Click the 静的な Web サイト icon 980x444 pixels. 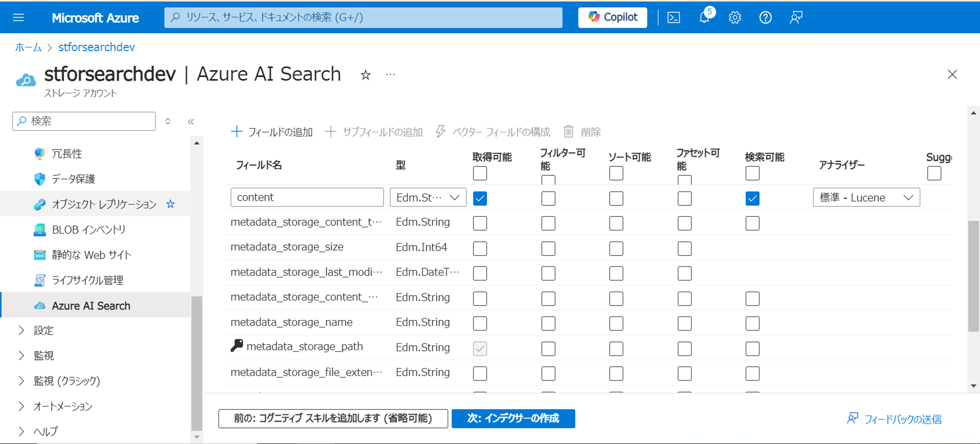click(x=39, y=255)
